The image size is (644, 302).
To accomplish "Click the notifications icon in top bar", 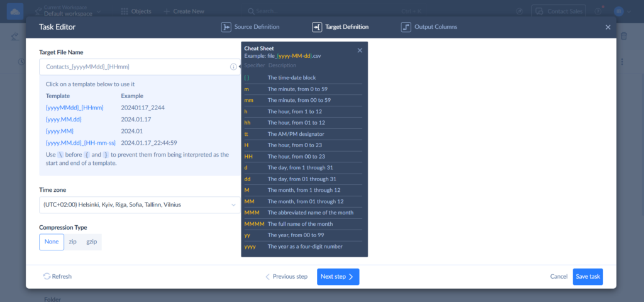I will (599, 11).
